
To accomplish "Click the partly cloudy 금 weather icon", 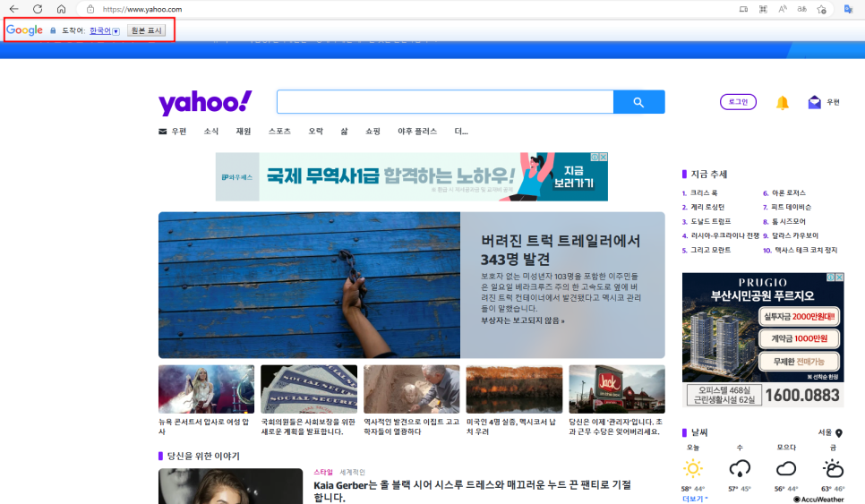I will 833,469.
